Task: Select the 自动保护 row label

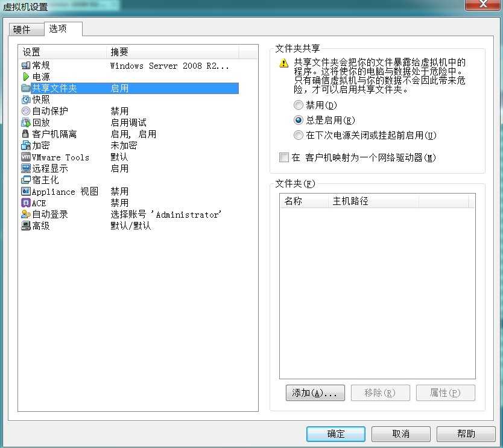Action: [49, 112]
